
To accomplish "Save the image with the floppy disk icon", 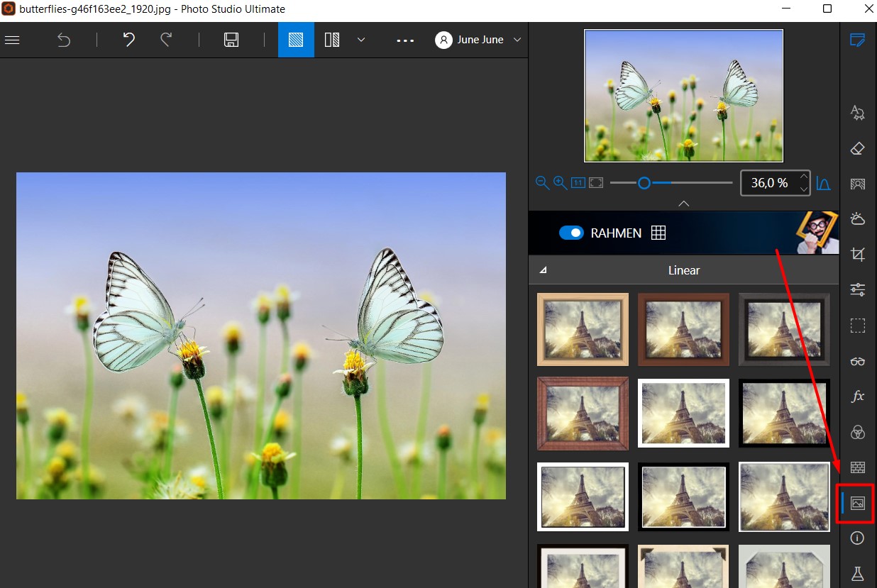I will click(x=231, y=40).
